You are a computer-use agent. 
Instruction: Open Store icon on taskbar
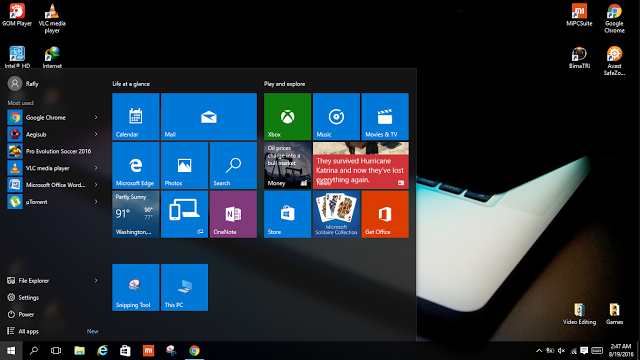click(125, 351)
